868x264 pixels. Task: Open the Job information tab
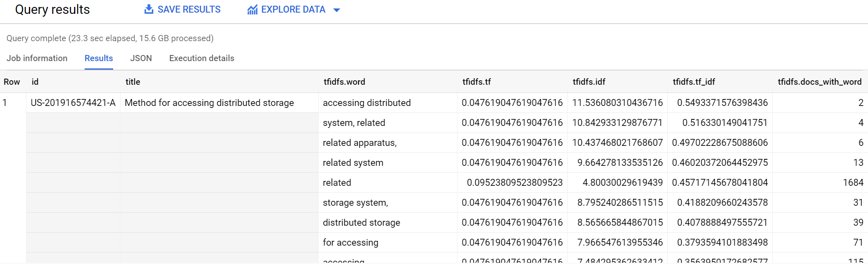[x=37, y=58]
